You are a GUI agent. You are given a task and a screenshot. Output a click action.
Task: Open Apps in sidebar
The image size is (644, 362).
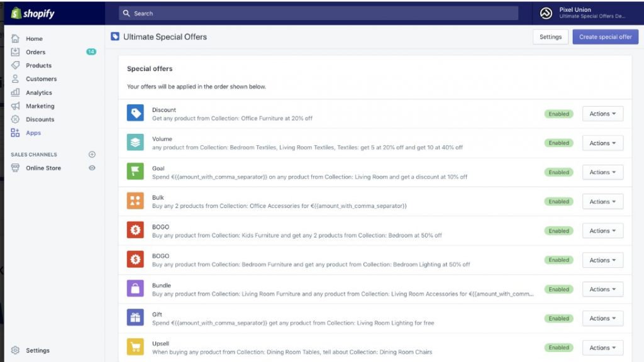(x=33, y=133)
